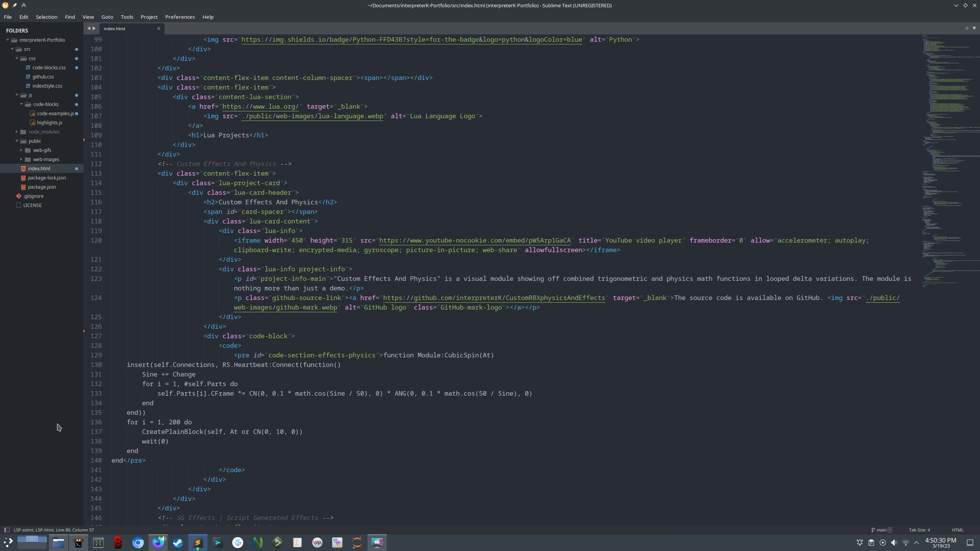Click the back navigation arrow beside the tabs
Image resolution: width=980 pixels, height=551 pixels.
(88, 28)
